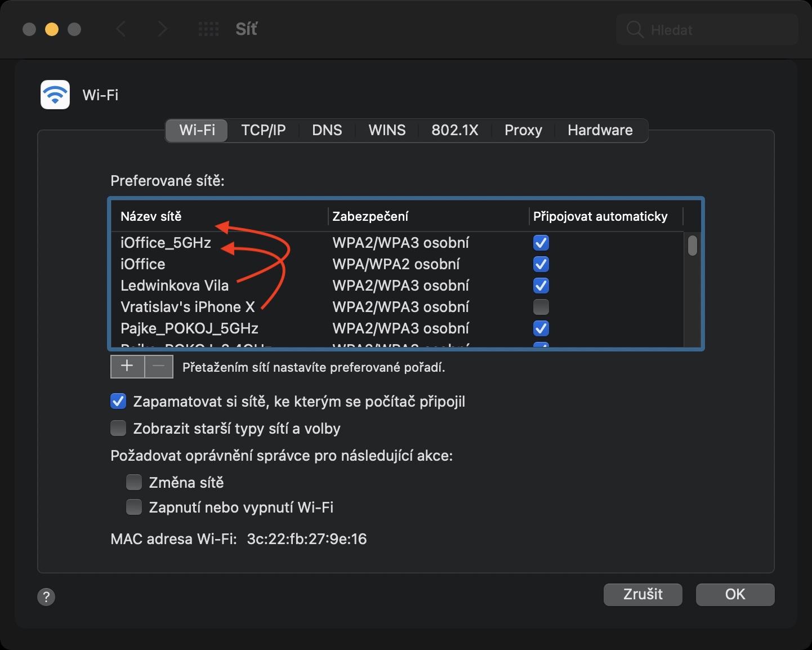Open help with the question mark button
Image resolution: width=812 pixels, height=650 pixels.
46,596
